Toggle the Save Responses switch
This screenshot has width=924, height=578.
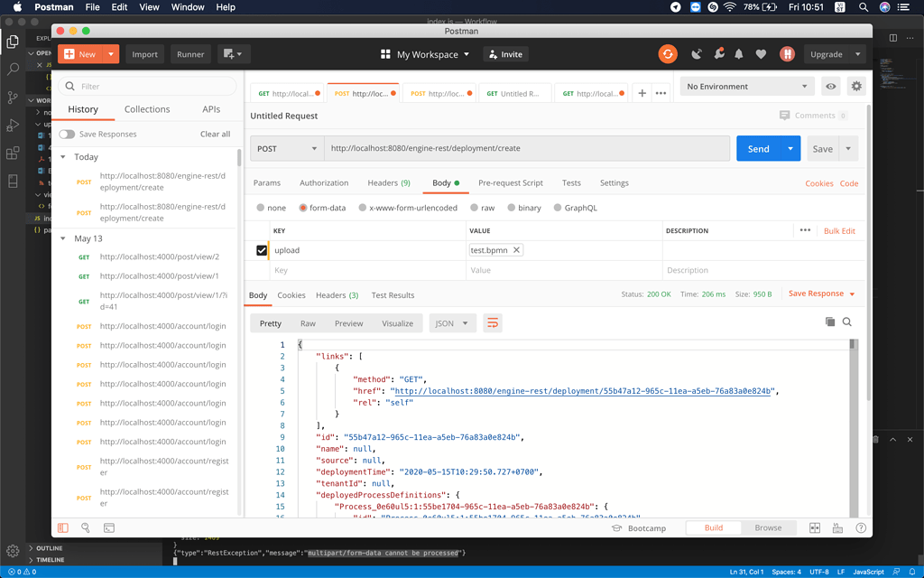pyautogui.click(x=69, y=133)
